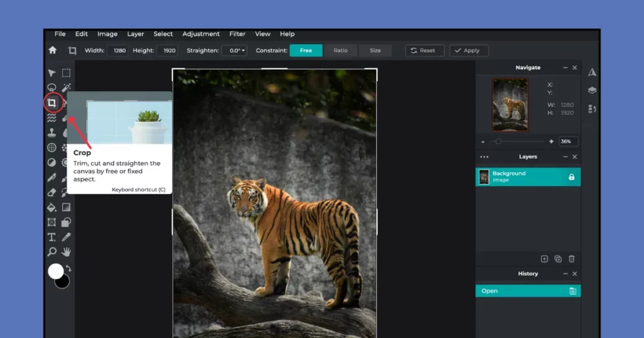This screenshot has height=338, width=644.
Task: Add a new layer with plus icon
Action: 544,259
